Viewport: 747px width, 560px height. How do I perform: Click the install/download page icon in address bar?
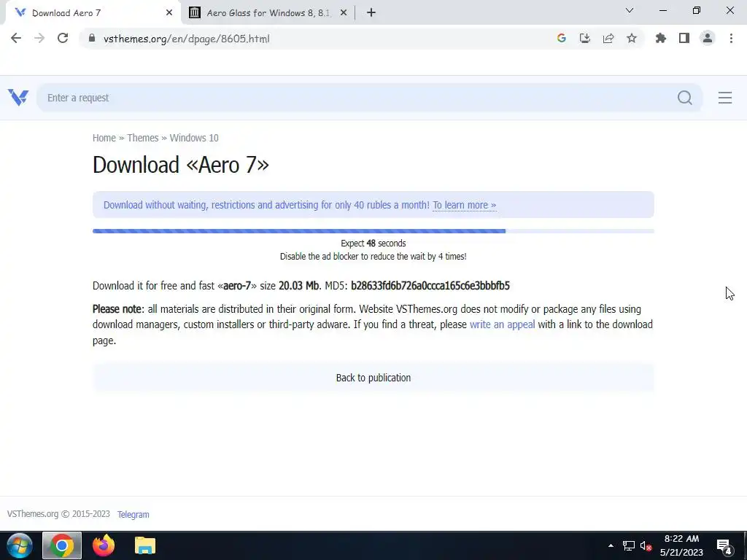pos(584,38)
